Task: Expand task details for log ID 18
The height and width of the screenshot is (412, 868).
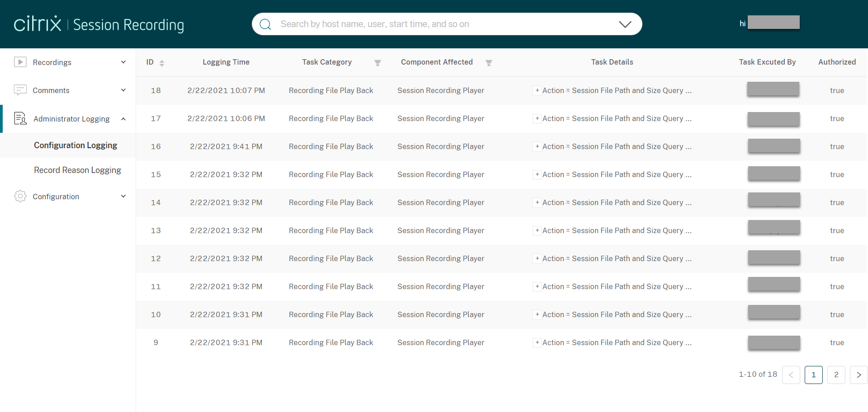Action: 537,90
